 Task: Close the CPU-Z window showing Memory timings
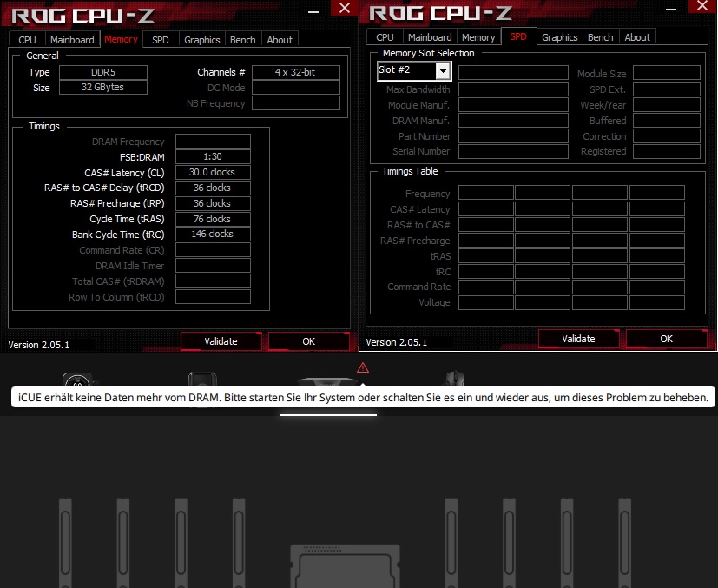click(345, 8)
